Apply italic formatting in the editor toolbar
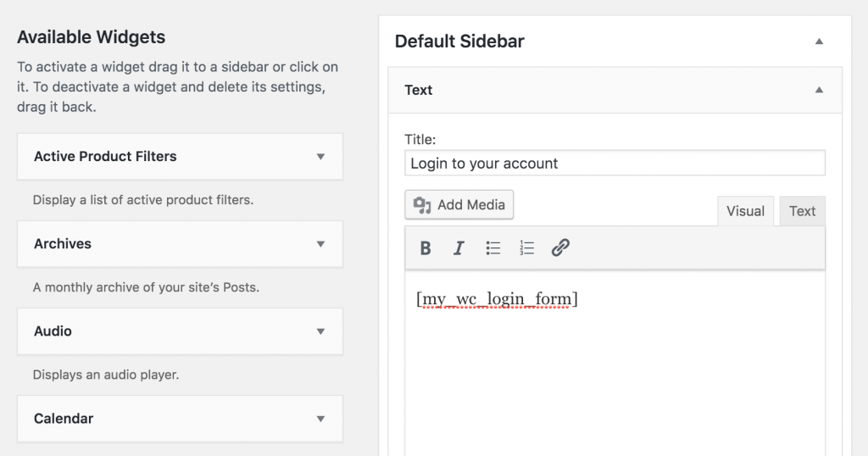Screen dimensions: 868x456 click(459, 248)
